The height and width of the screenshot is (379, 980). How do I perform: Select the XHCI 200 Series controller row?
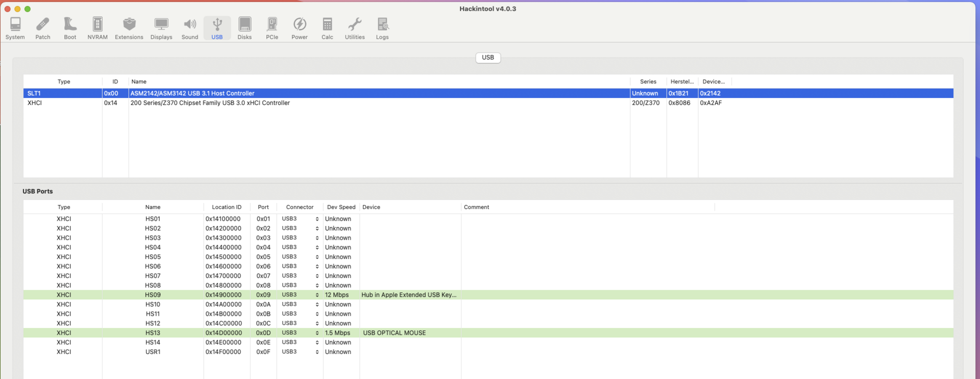click(210, 103)
